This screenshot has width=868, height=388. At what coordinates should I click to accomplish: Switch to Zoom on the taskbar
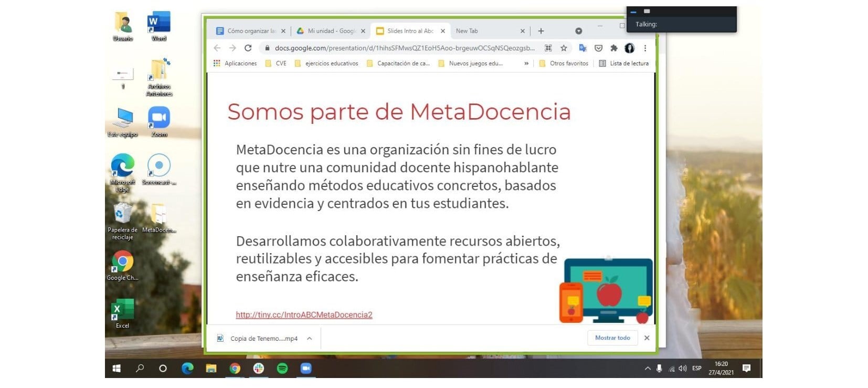[305, 369]
